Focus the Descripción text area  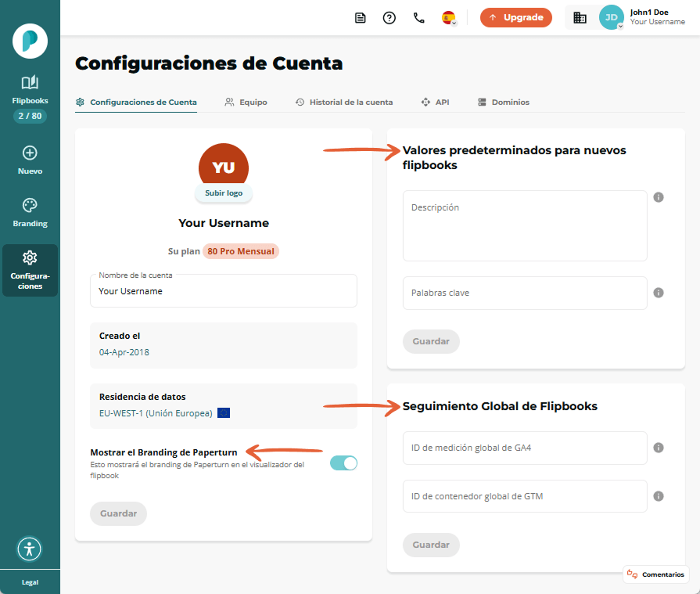coord(525,225)
